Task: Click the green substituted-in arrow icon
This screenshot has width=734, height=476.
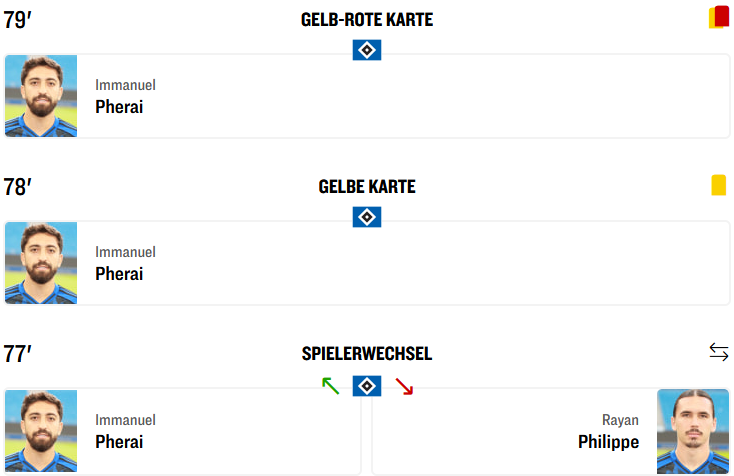Action: (x=330, y=385)
